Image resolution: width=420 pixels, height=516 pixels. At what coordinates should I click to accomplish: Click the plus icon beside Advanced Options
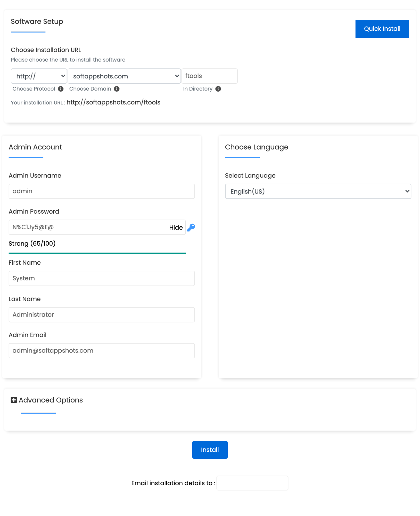13,400
